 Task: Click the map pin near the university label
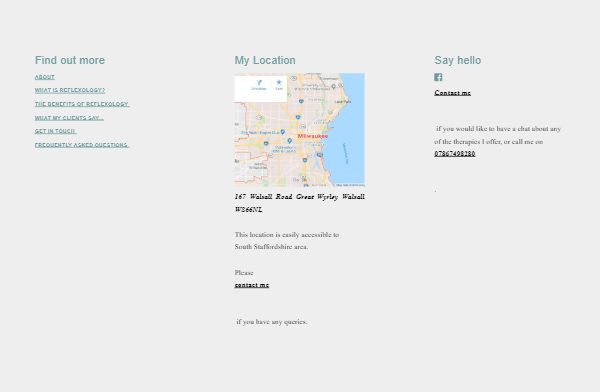(x=334, y=87)
